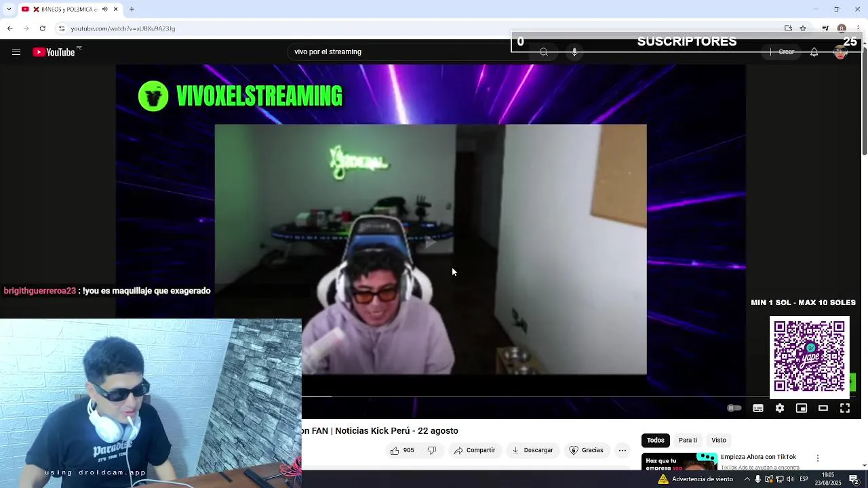Mute the tab via speaker icon

click(x=104, y=9)
